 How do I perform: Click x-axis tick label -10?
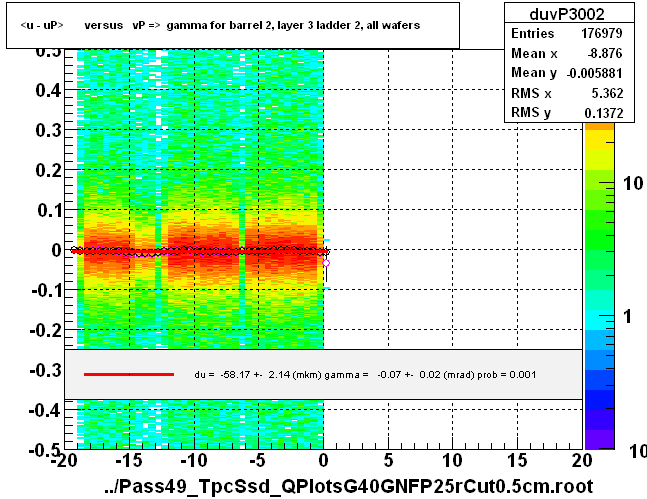pyautogui.click(x=194, y=460)
